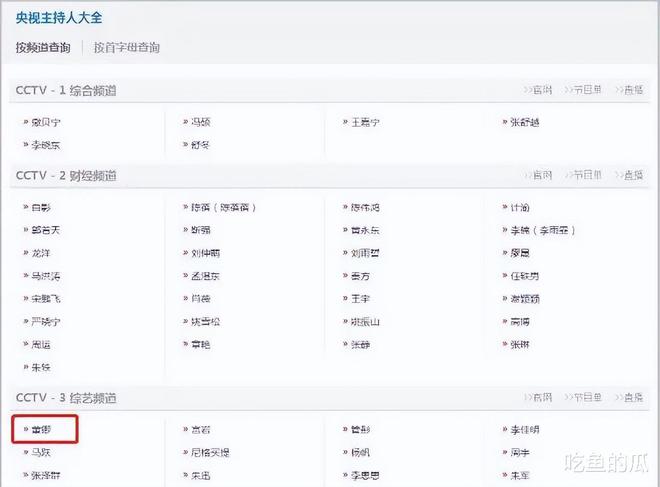Open host 肖薇 under CCTV-2
The image size is (660, 487).
(x=201, y=299)
